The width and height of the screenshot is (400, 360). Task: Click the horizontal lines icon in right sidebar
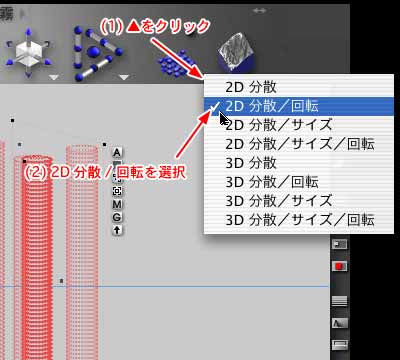pos(339,301)
